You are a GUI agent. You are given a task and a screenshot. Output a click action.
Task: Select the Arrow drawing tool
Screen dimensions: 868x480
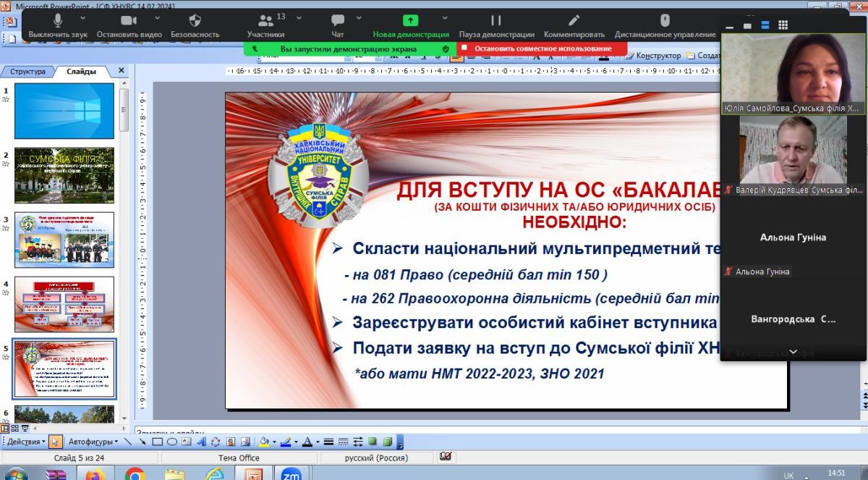tap(142, 442)
